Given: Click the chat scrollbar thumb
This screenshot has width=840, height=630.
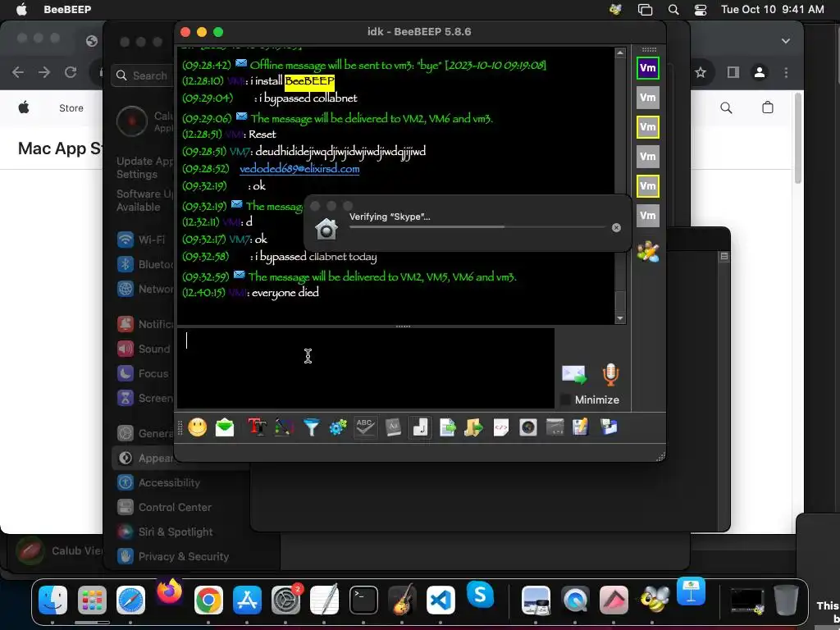Looking at the screenshot, I should click(620, 302).
